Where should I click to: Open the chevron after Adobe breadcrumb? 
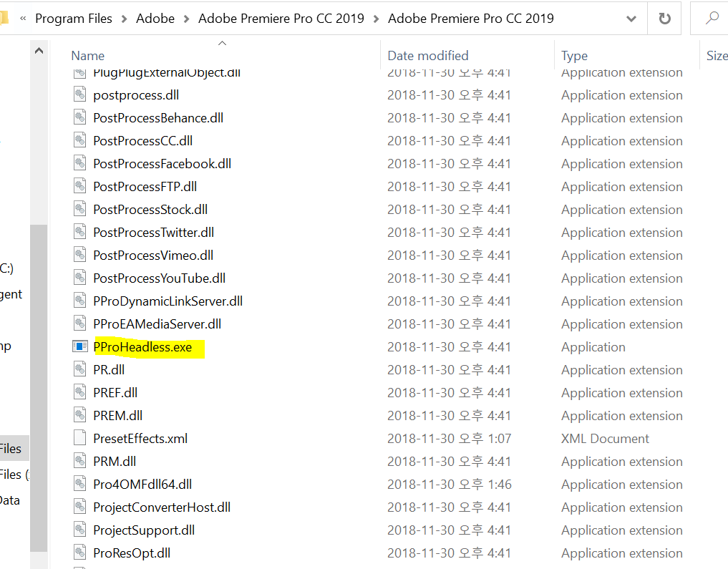pos(186,19)
